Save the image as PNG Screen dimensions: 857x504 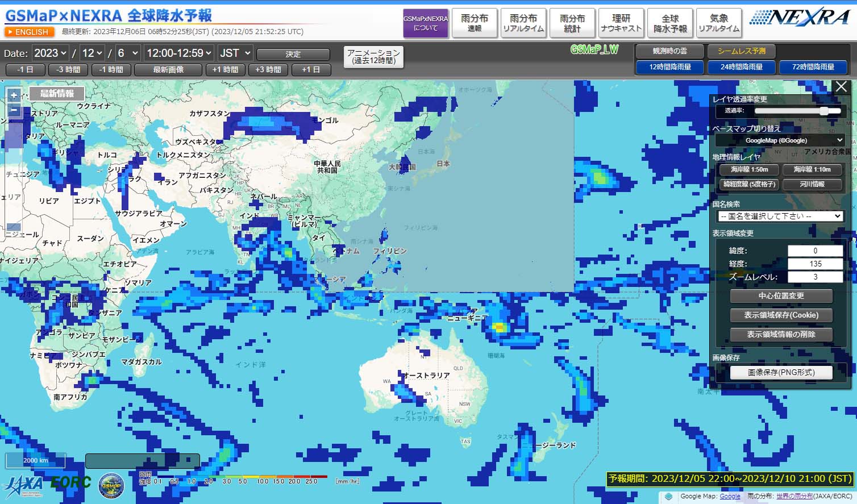(781, 373)
